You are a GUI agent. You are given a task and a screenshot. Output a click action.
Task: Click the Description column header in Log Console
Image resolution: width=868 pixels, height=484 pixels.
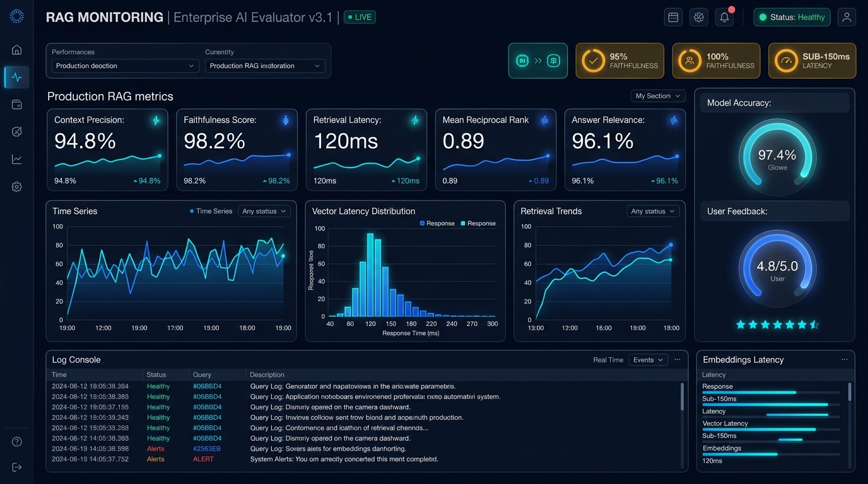pyautogui.click(x=267, y=375)
